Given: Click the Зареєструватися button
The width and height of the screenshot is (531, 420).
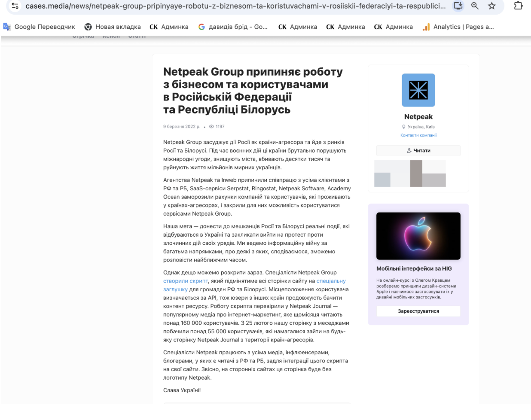Looking at the screenshot, I should (x=418, y=311).
